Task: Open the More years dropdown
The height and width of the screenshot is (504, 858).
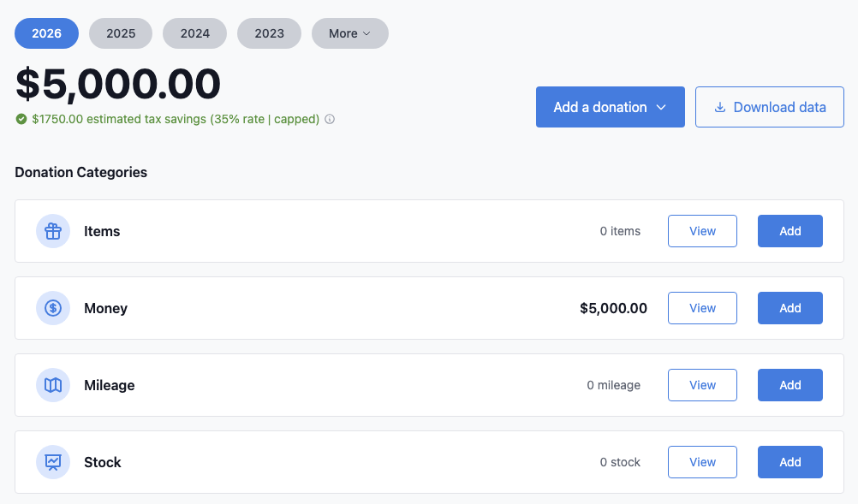Action: click(349, 33)
